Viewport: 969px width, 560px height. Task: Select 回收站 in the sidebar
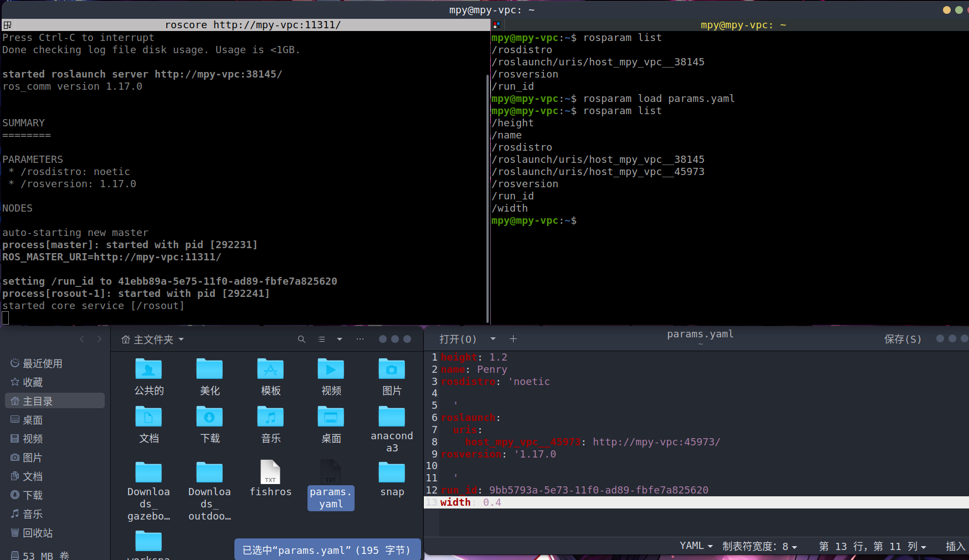[x=38, y=533]
